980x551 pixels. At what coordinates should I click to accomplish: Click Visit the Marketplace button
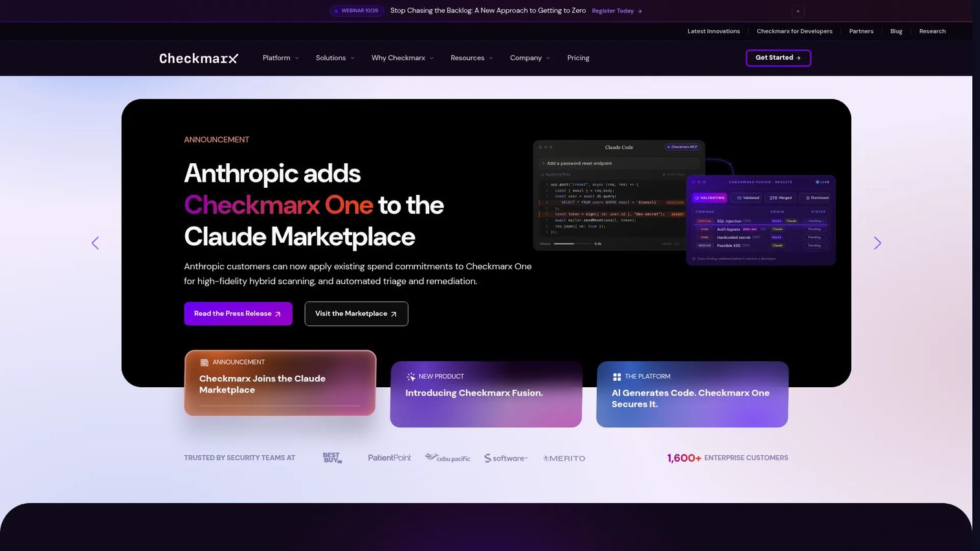click(x=356, y=313)
